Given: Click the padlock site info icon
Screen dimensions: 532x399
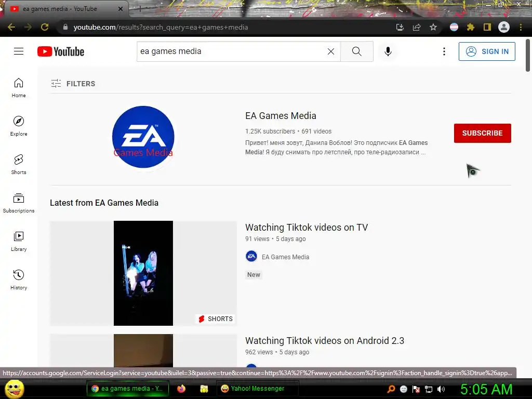Looking at the screenshot, I should pyautogui.click(x=65, y=27).
